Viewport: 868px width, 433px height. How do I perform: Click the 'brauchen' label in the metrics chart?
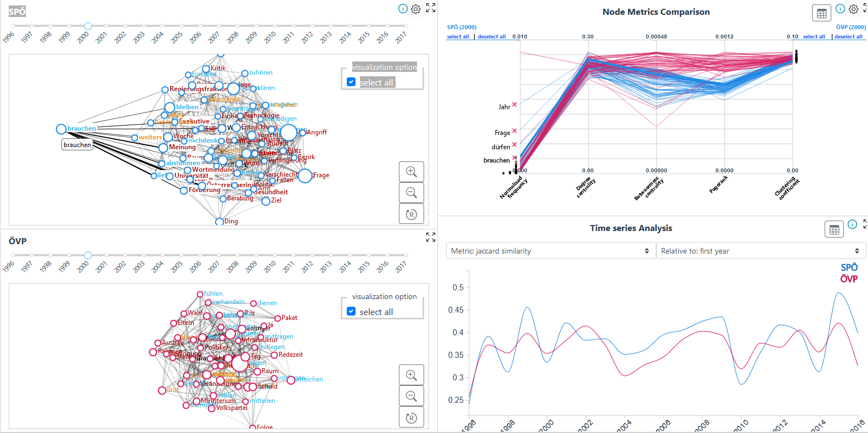click(497, 160)
